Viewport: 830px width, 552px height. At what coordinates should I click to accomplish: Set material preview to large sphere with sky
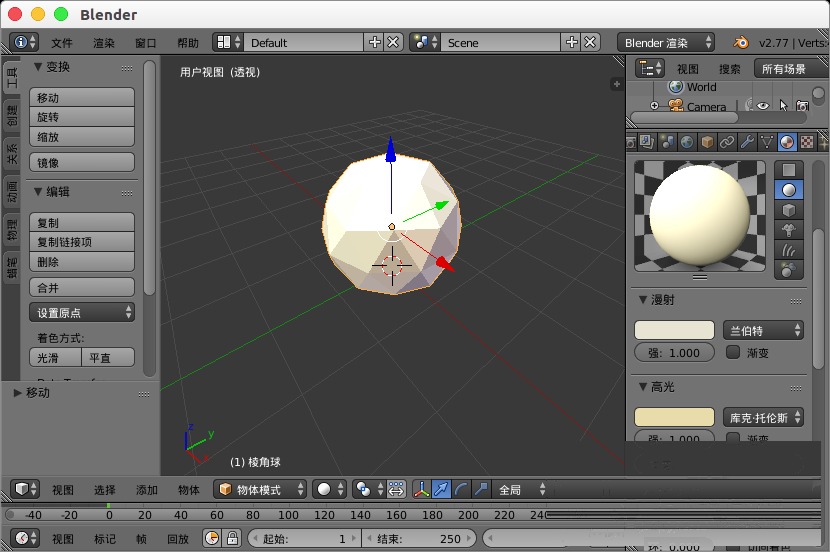pos(789,270)
